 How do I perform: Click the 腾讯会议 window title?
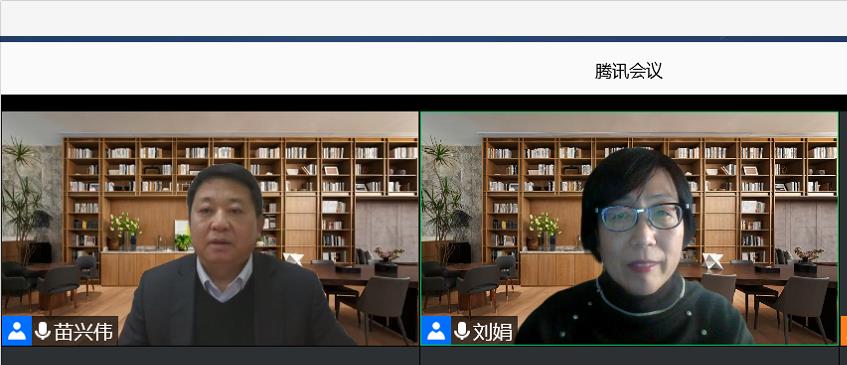pos(628,71)
